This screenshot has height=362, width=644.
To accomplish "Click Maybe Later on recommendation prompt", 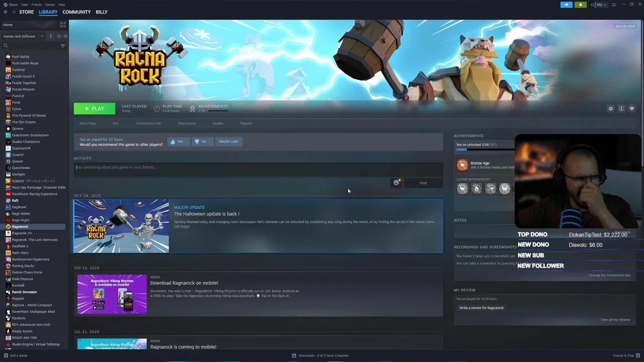I will click(x=228, y=142).
